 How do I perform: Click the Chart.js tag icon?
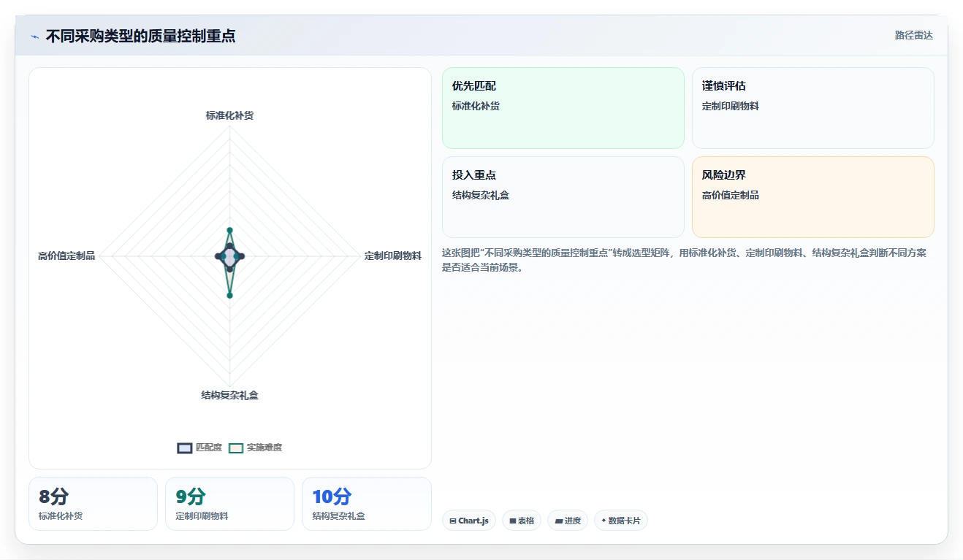coord(453,521)
